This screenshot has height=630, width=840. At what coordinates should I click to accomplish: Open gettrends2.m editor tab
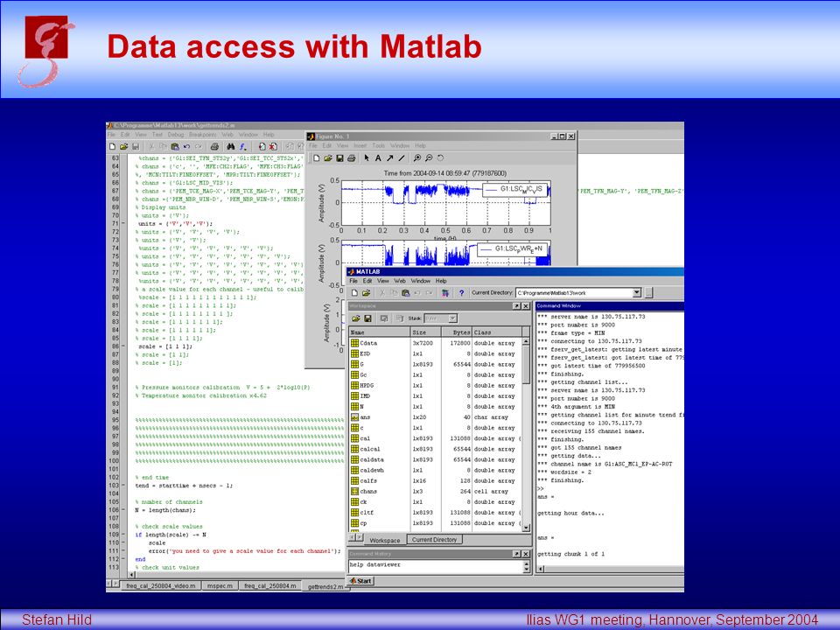pyautogui.click(x=325, y=586)
